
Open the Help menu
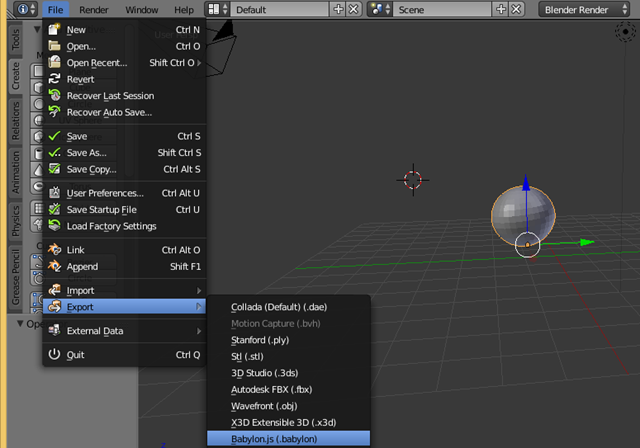point(184,9)
